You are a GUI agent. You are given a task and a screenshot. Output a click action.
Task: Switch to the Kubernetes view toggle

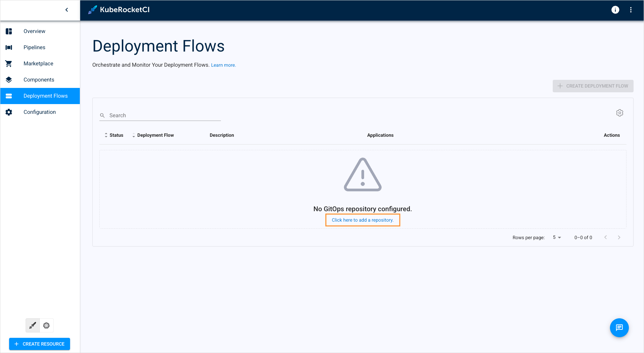point(46,325)
